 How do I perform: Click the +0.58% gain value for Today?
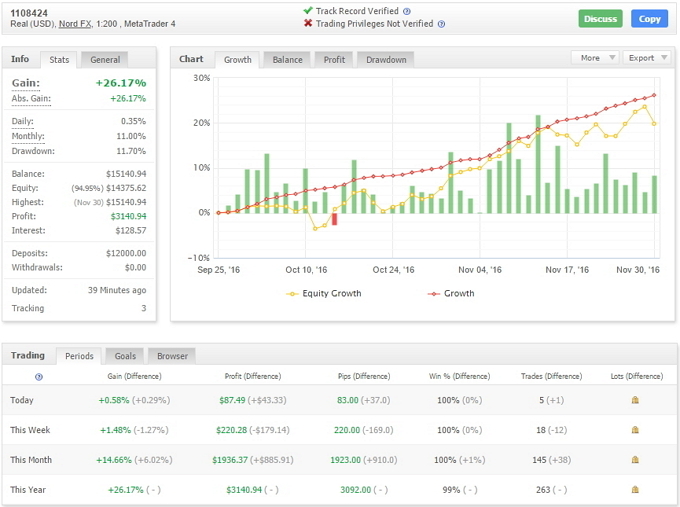(x=114, y=400)
